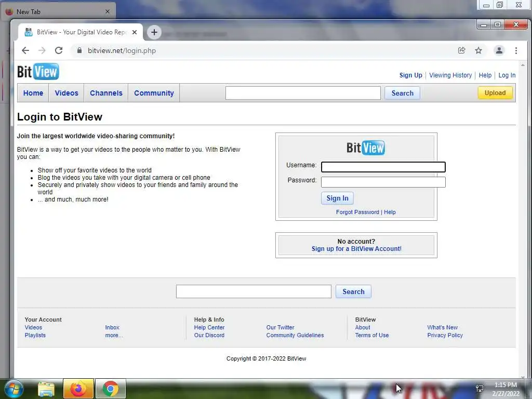The height and width of the screenshot is (399, 532).
Task: Click the page scrollbar up arrow
Action: (x=523, y=65)
